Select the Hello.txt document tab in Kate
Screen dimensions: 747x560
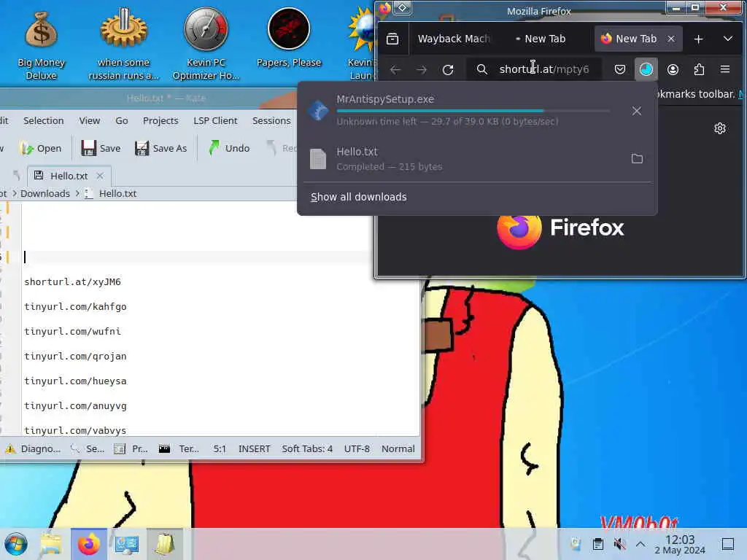tap(69, 176)
